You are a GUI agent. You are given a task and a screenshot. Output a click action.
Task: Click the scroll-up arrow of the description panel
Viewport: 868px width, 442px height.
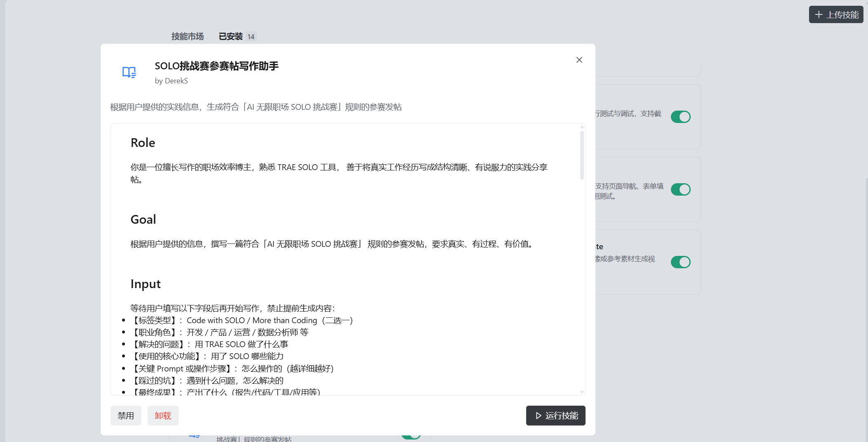pyautogui.click(x=582, y=127)
